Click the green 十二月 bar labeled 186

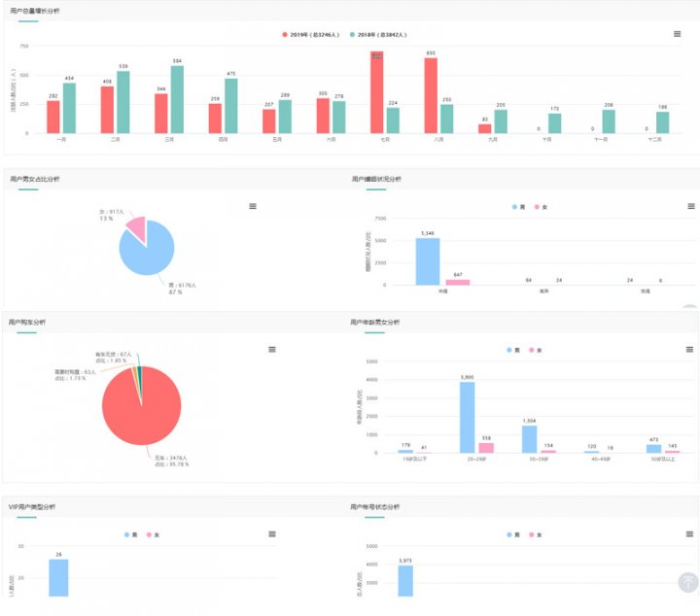click(x=662, y=122)
